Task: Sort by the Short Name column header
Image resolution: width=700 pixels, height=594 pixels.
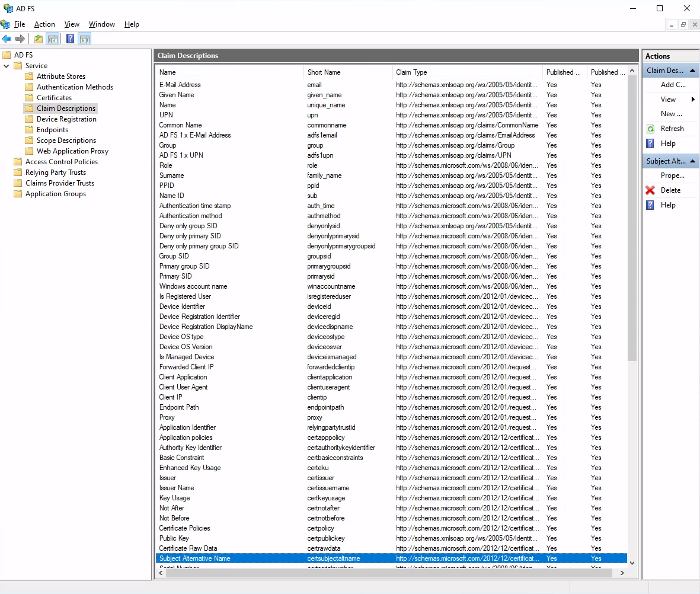Action: (348, 72)
